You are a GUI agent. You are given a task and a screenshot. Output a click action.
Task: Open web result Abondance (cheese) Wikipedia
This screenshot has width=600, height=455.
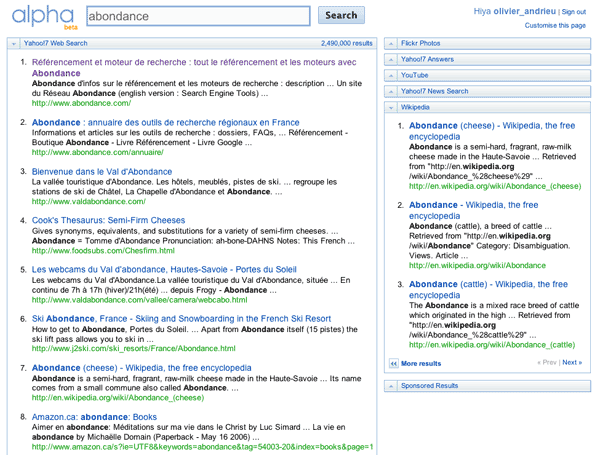(142, 368)
